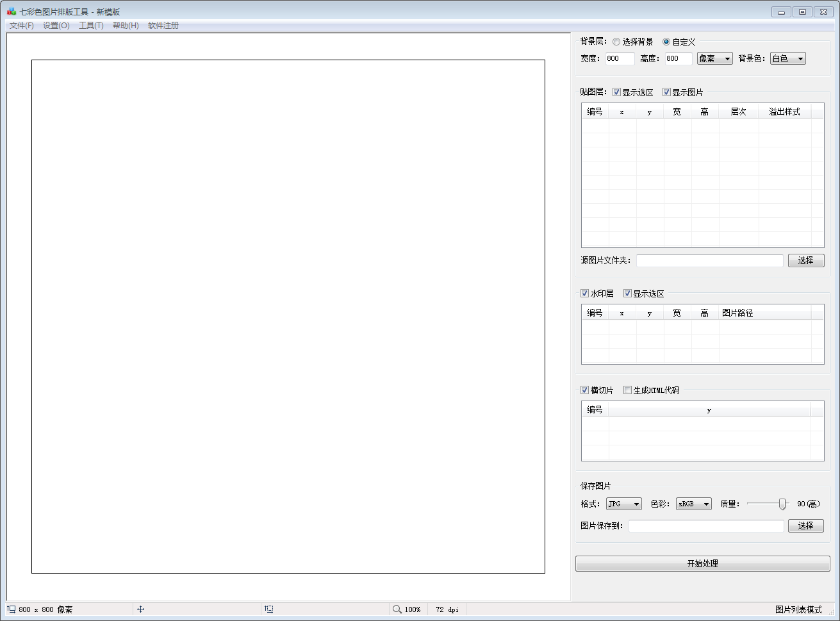840x621 pixels.
Task: Select the 选择背景 radio button
Action: pos(616,42)
